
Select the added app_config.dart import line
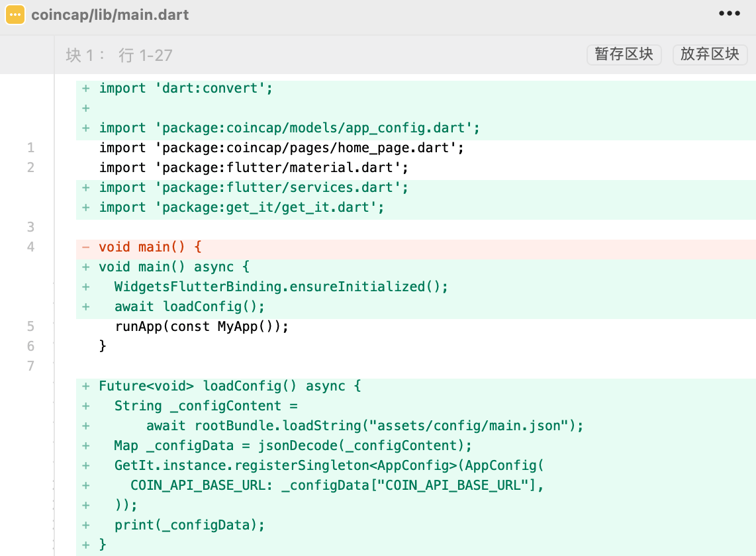point(289,128)
